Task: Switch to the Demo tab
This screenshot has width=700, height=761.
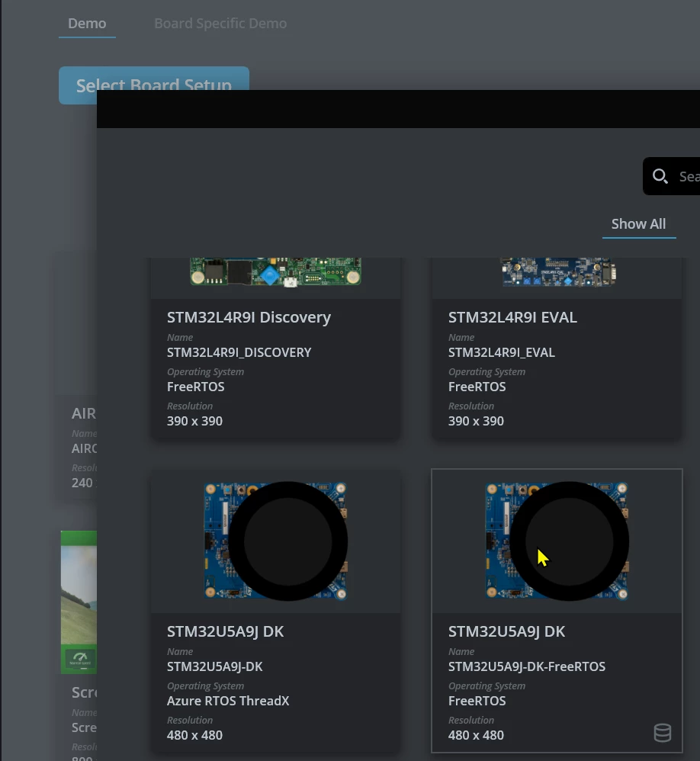Action: 87,24
